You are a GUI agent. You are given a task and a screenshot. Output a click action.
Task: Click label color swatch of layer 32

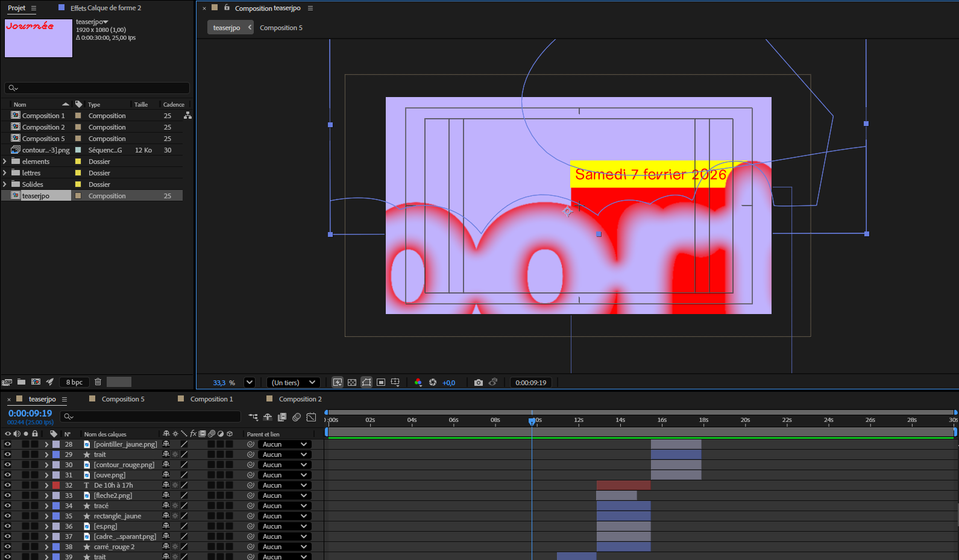coord(56,485)
